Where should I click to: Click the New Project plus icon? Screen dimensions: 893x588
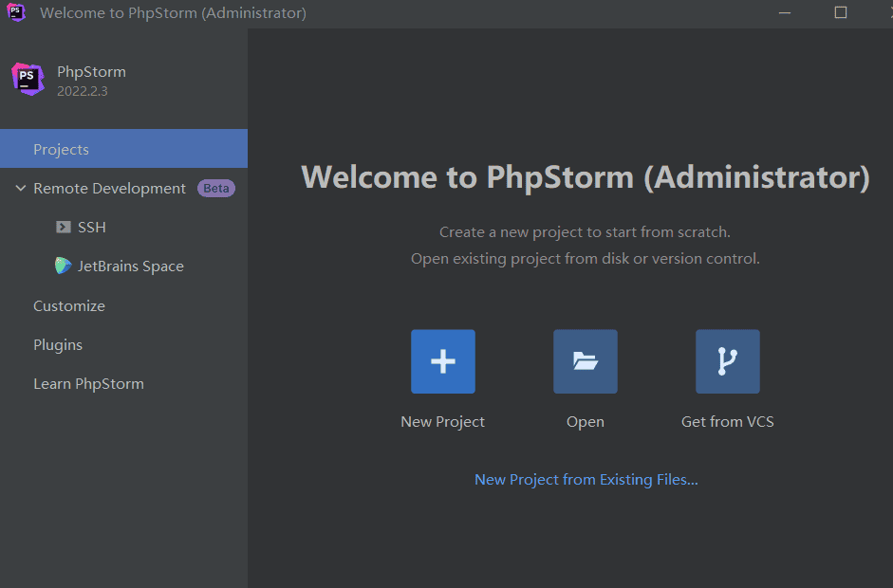(x=442, y=361)
